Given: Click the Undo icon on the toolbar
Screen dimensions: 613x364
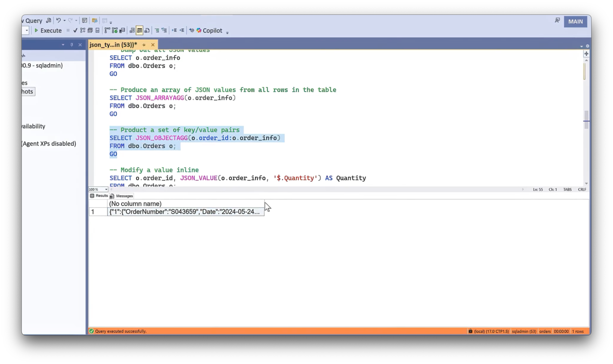Looking at the screenshot, I should click(x=59, y=20).
